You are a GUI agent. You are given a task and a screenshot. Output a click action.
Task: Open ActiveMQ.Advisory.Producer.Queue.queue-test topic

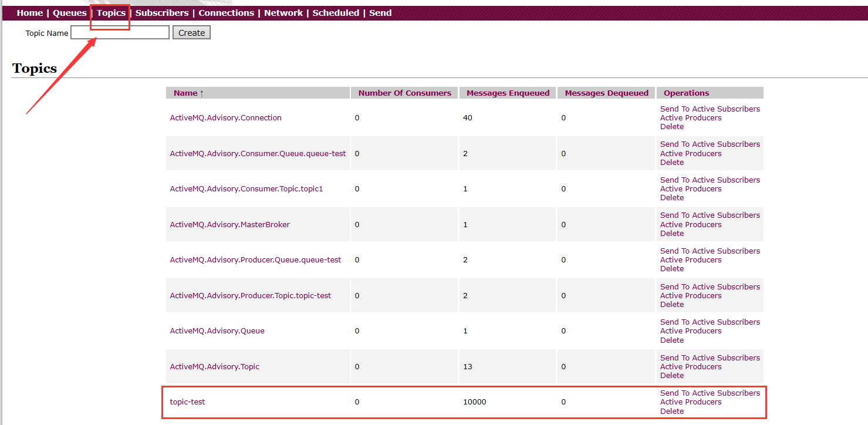(255, 260)
